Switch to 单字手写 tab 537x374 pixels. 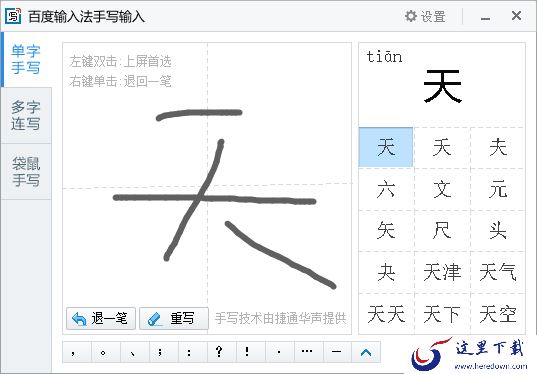[26, 60]
